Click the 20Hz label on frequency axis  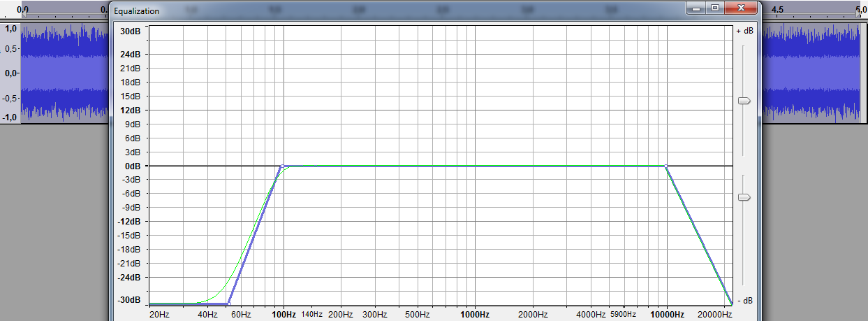pyautogui.click(x=159, y=315)
